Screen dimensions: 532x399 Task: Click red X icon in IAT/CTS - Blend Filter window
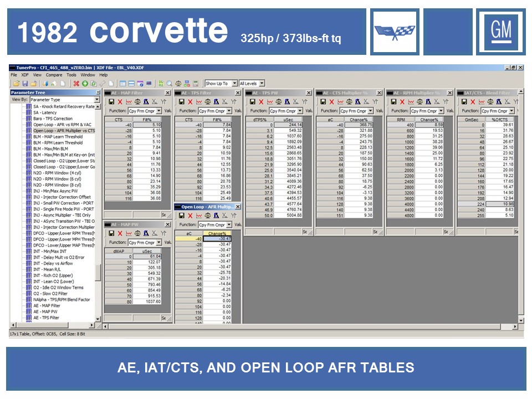(473, 102)
